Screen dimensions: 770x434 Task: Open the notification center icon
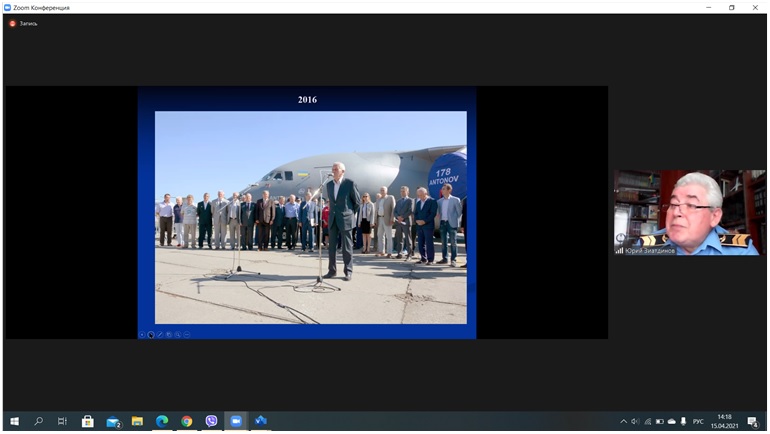754,421
